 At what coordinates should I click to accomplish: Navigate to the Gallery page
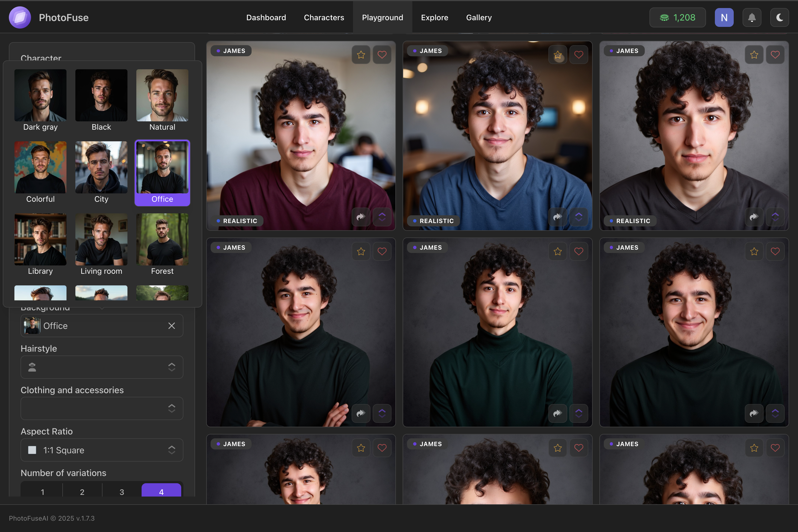[479, 17]
